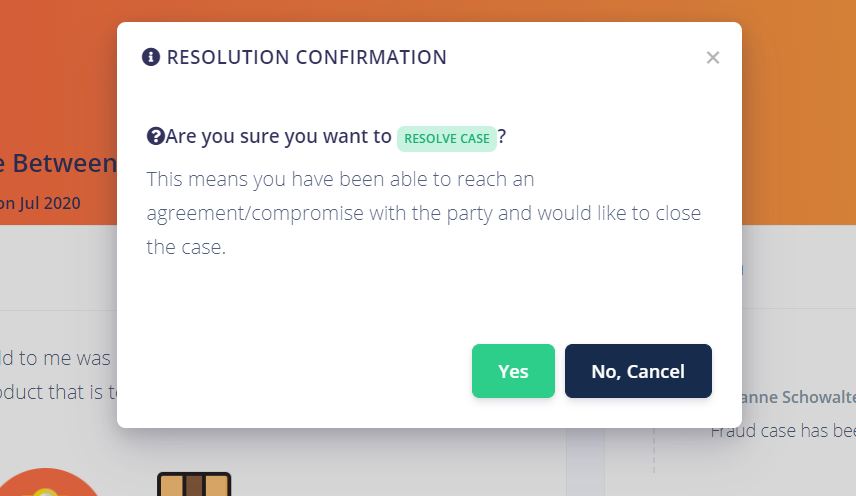Screen dimensions: 856x496
Task: Click the Resolution Confirmation title text
Action: 306,57
